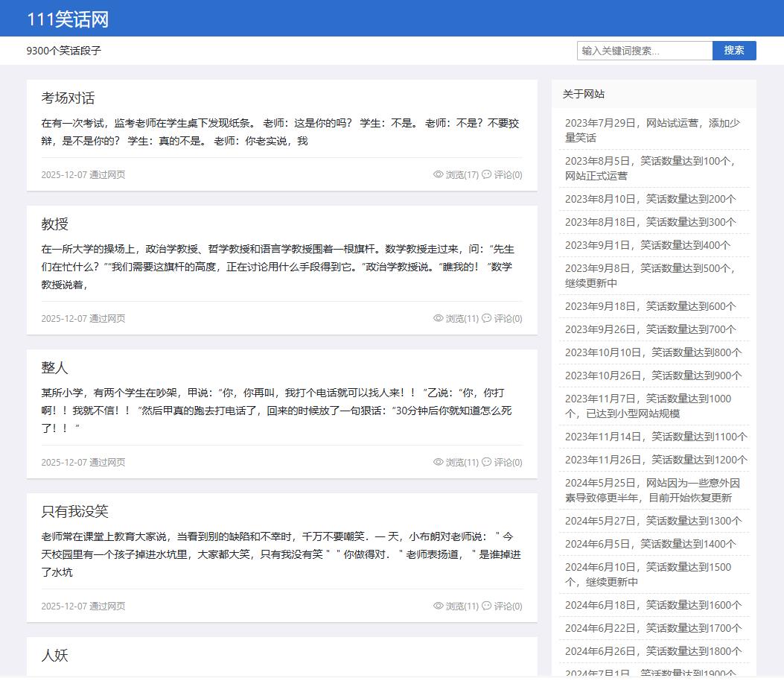Click the eye view icon on 考场对话 post
Viewport: 784px width, 681px height.
point(438,174)
